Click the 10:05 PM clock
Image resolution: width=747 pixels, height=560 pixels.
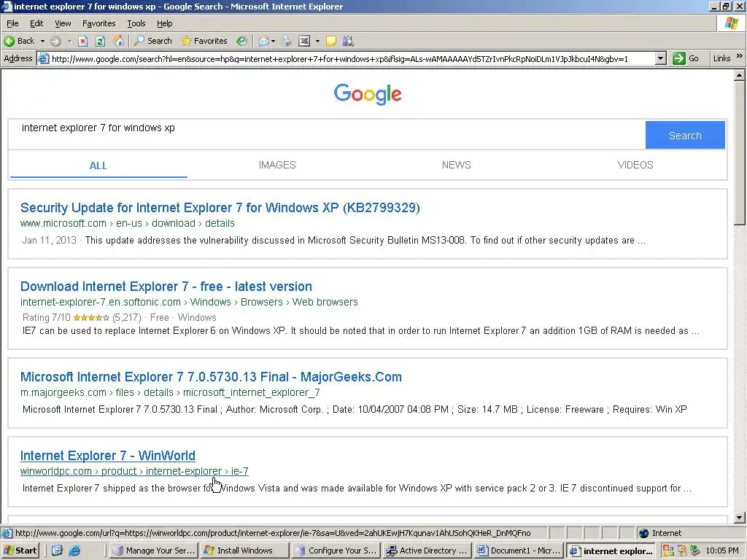pos(722,551)
